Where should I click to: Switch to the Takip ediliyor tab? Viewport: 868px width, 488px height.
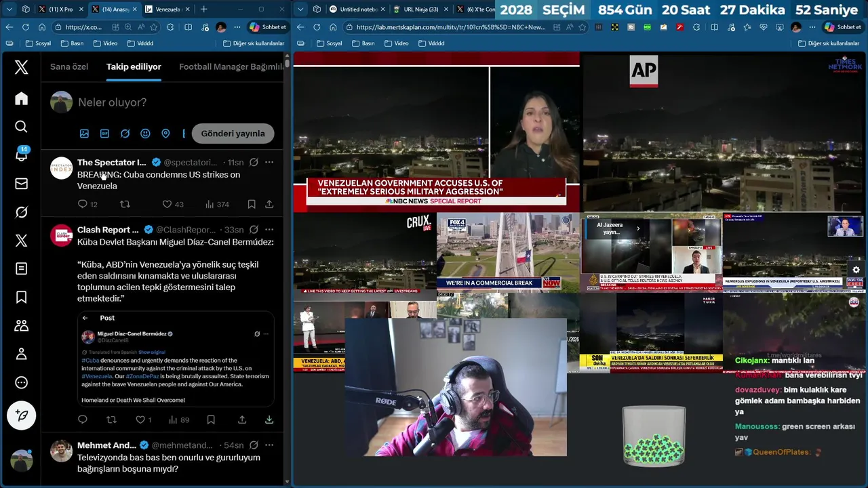click(134, 66)
